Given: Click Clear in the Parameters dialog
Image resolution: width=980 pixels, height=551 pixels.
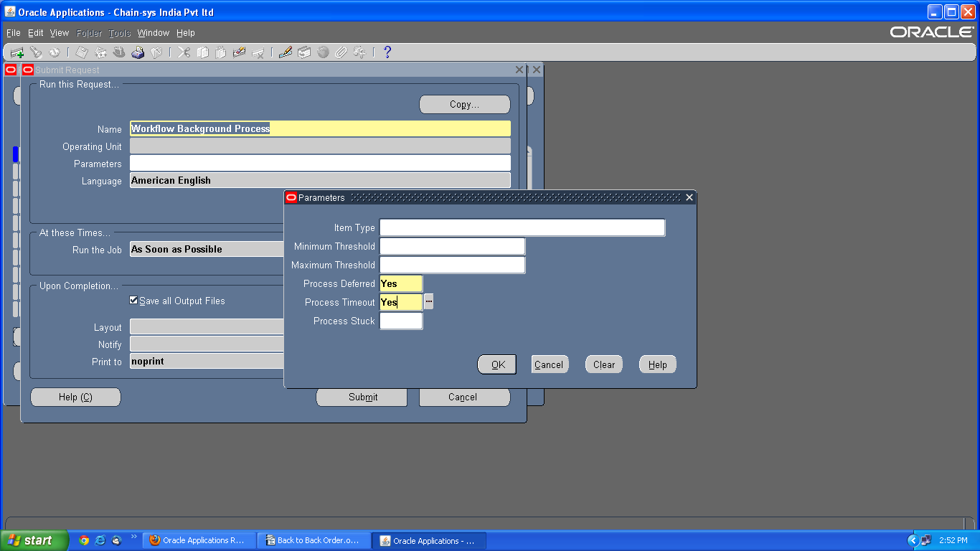Looking at the screenshot, I should pyautogui.click(x=604, y=364).
